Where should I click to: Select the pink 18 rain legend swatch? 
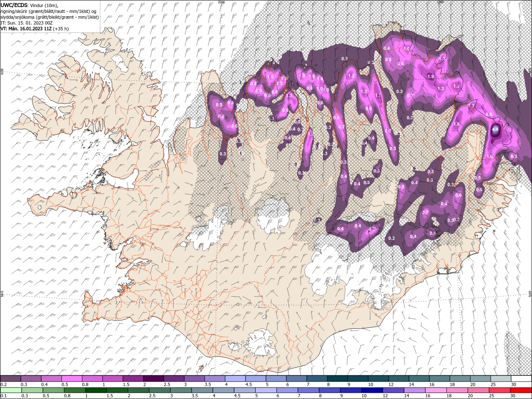(457, 390)
